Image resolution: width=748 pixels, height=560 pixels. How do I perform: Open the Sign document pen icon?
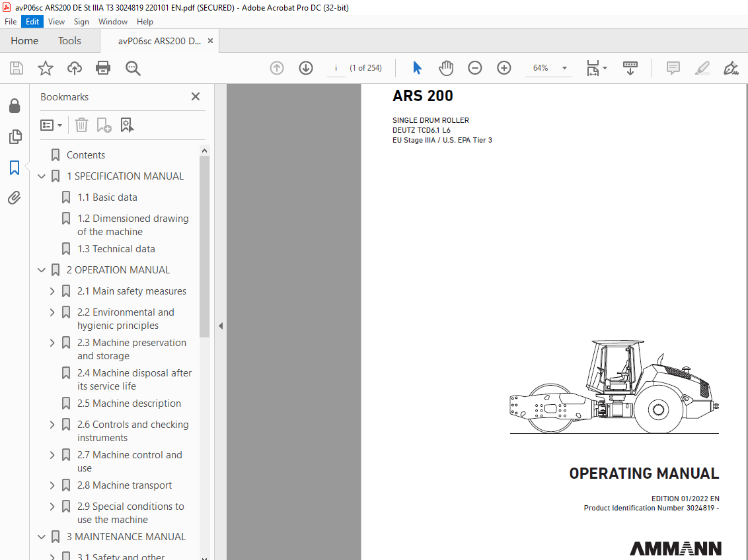pos(731,68)
